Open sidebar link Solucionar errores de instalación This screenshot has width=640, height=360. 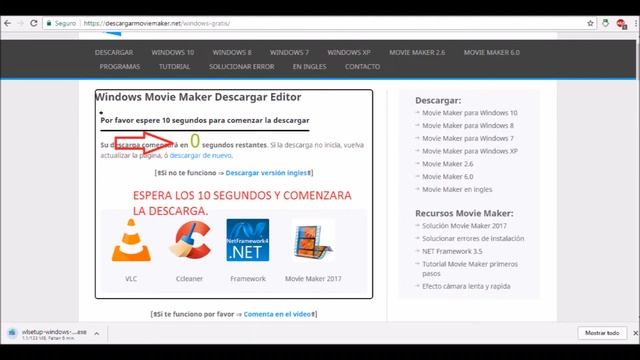coord(473,238)
